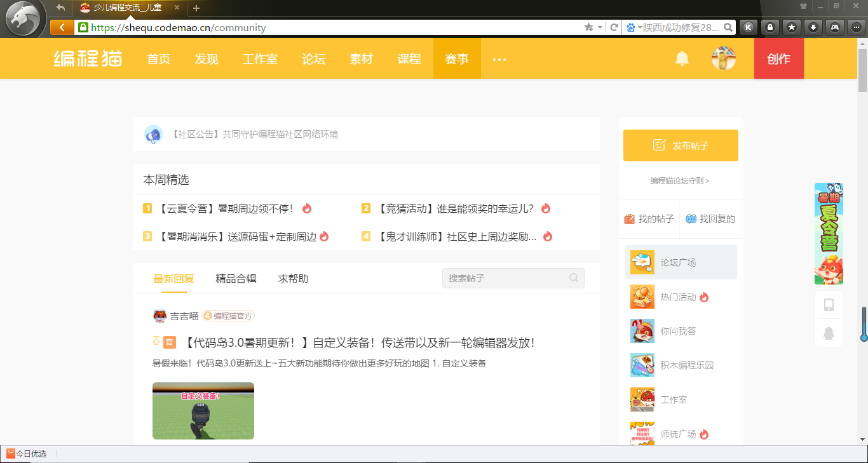Click the 暑期夏令营 floating banner
The height and width of the screenshot is (463, 868).
[829, 234]
